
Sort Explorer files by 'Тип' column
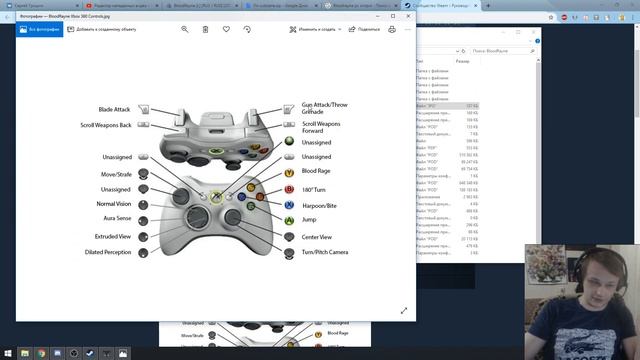420,61
